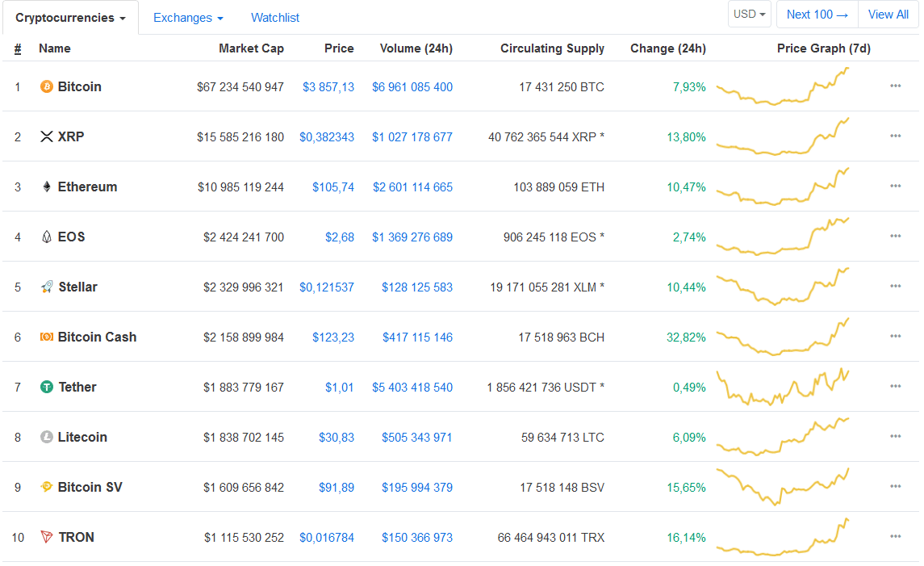Viewport: 924px width, 566px height.
Task: Open the three-dot menu for Ethereum row
Action: [x=895, y=187]
